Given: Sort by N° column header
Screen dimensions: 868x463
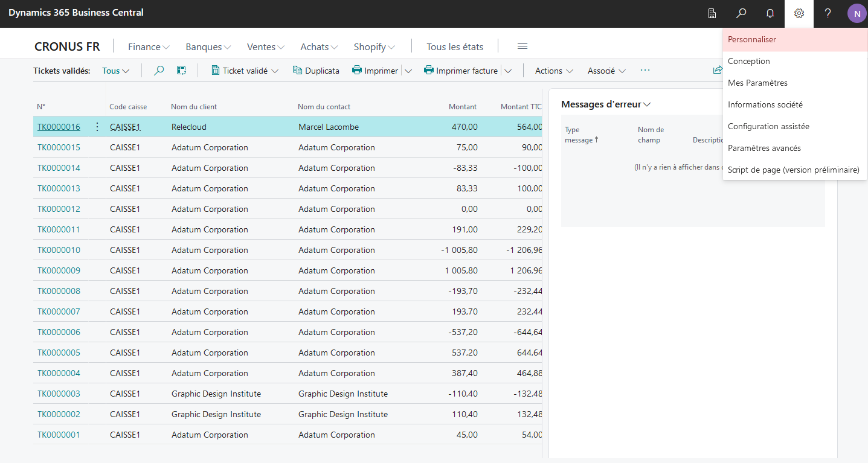Looking at the screenshot, I should [41, 107].
